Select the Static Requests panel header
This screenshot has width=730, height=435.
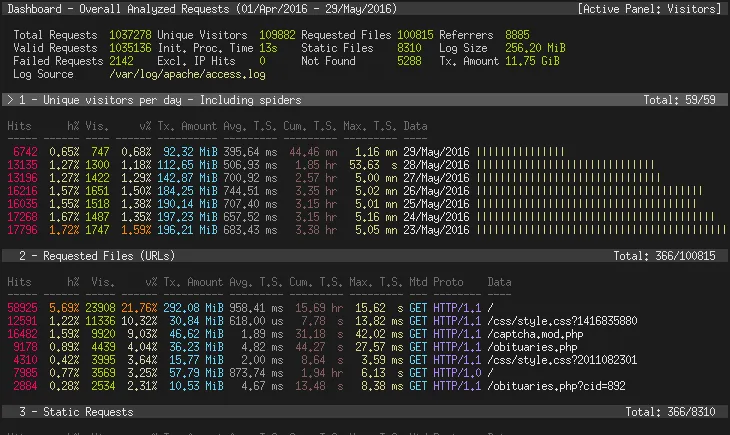tap(74, 412)
